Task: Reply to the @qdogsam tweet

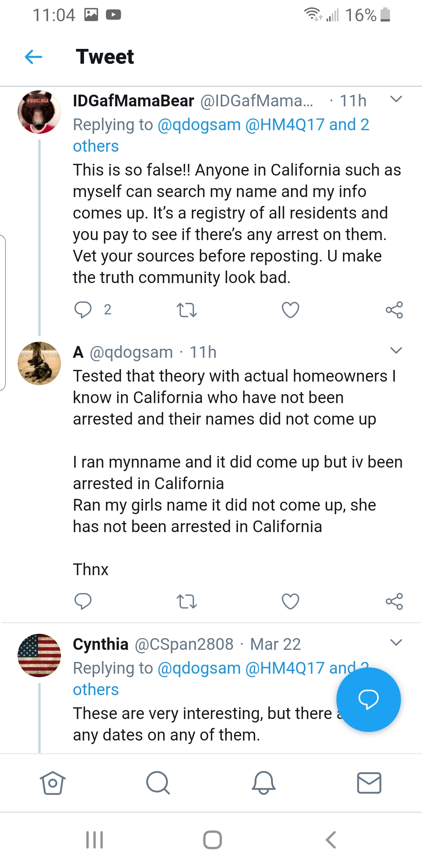Action: pyautogui.click(x=83, y=601)
